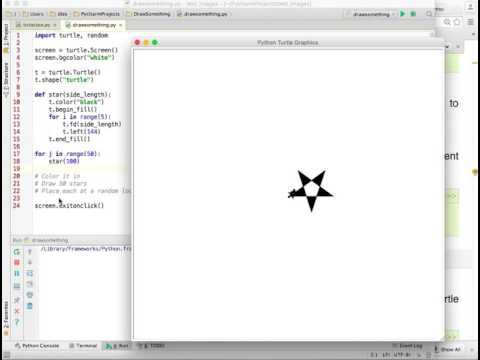Click the t.left(144) code line
The image size is (480, 360).
[x=81, y=132]
